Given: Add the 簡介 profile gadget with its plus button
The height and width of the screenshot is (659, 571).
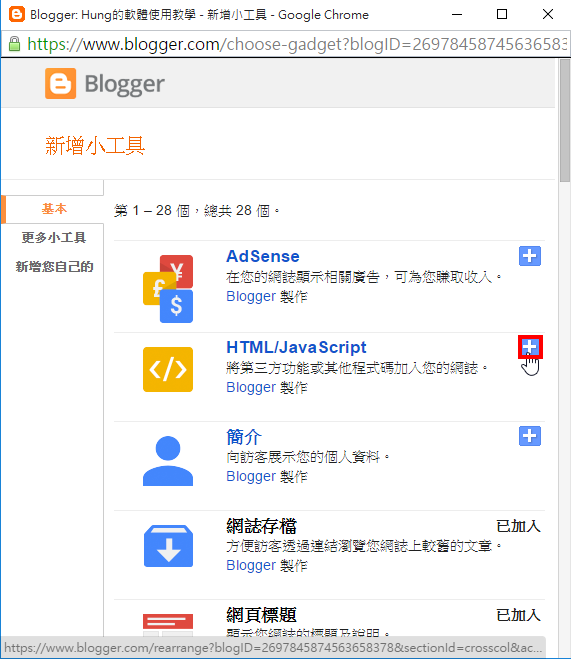Looking at the screenshot, I should (x=529, y=436).
